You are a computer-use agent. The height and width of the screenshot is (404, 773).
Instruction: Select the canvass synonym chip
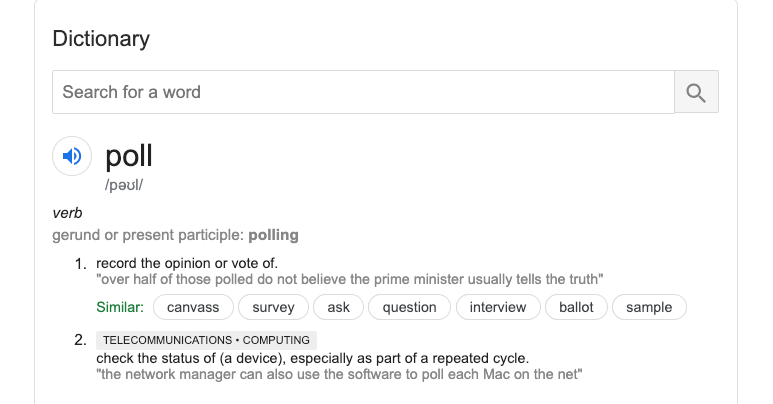193,307
